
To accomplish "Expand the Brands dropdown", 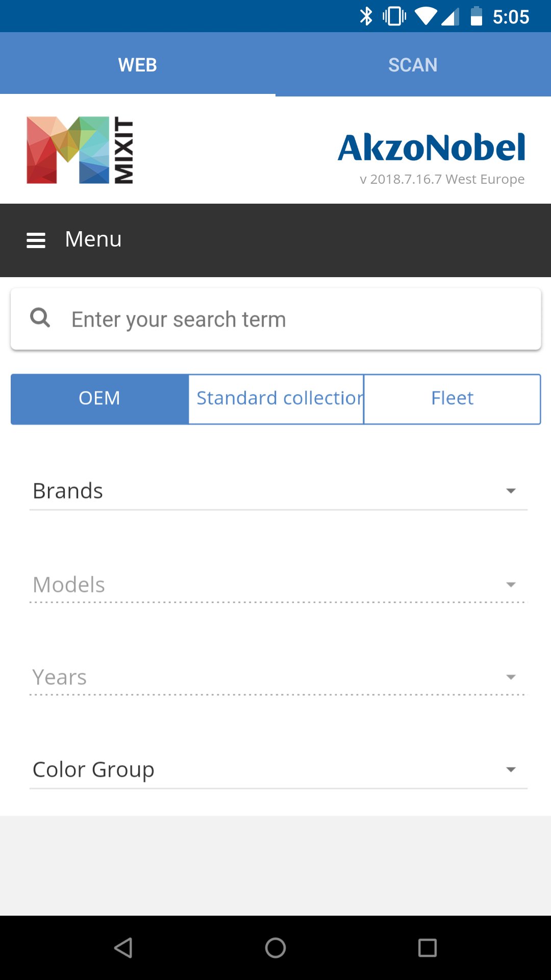I will (278, 491).
